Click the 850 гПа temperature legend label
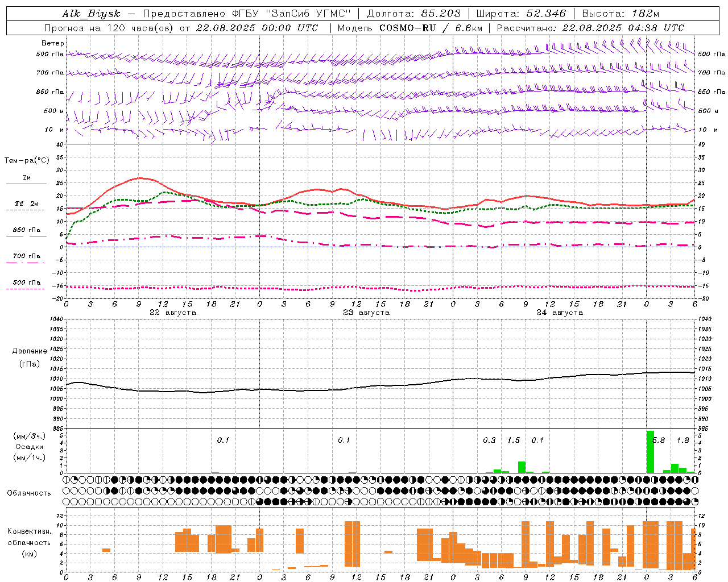This screenshot has width=728, height=582. click(x=27, y=230)
